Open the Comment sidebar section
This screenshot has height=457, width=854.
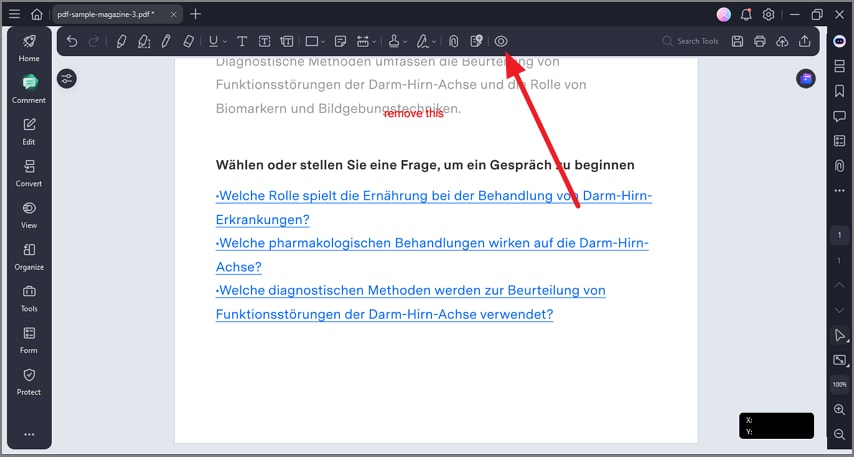click(x=29, y=89)
